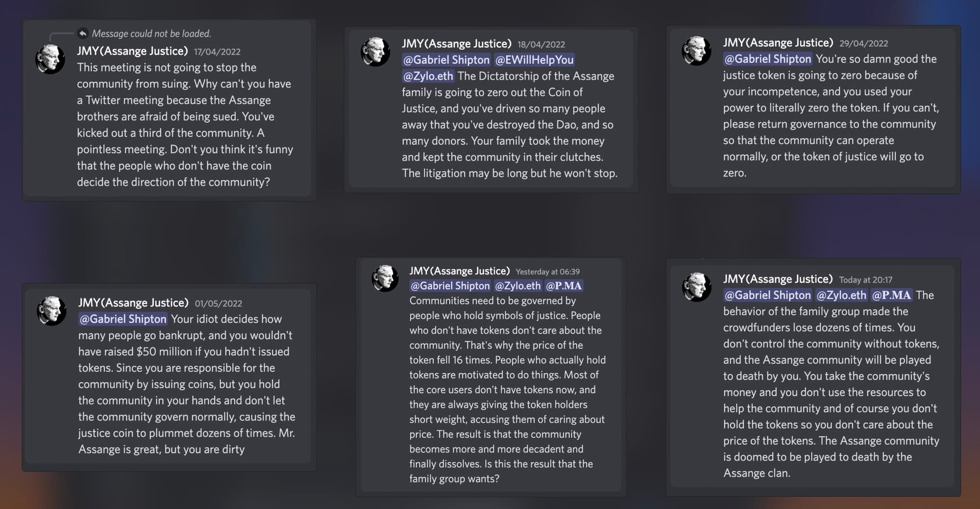
Task: Click @Zylo.eth mention in the Today 20:17 message
Action: [x=841, y=295]
